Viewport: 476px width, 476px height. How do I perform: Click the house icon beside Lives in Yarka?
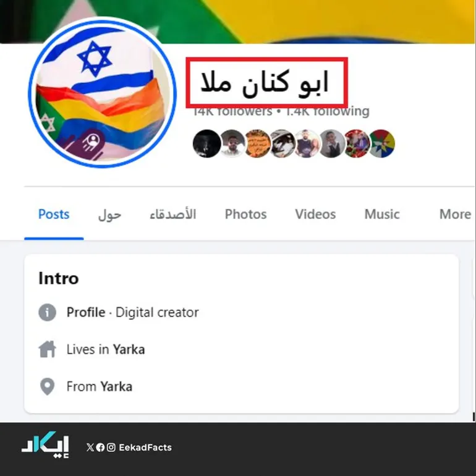pos(48,349)
